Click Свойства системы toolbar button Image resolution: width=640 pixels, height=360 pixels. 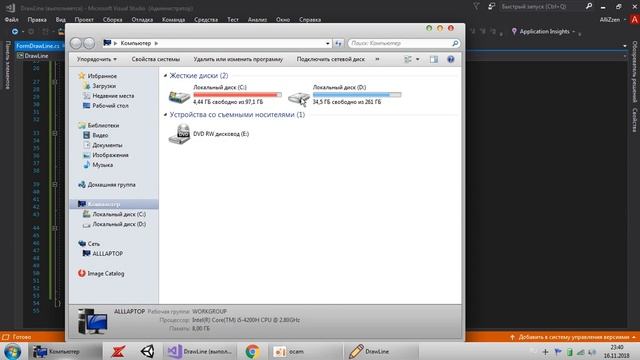coord(156,59)
